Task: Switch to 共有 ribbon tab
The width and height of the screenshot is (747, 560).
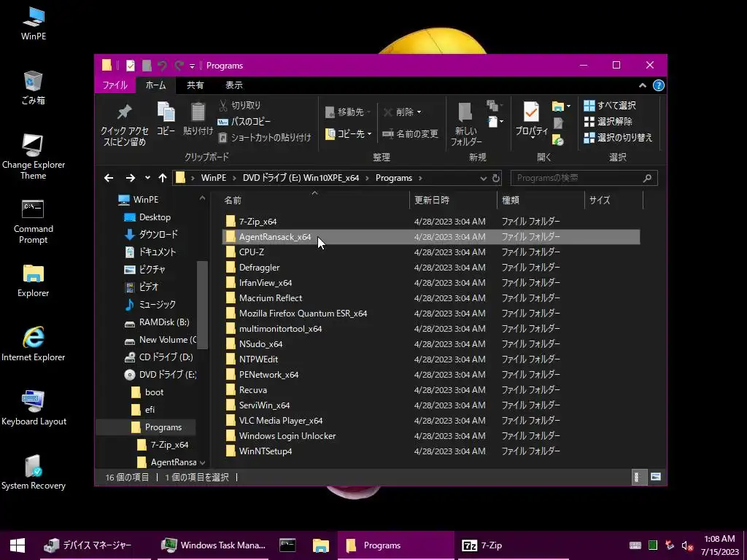Action: [196, 85]
